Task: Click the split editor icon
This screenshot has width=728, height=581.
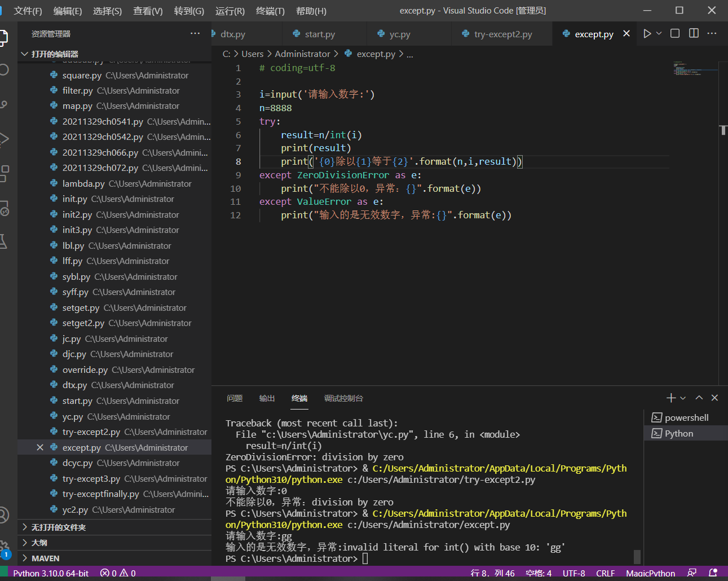Action: coord(694,34)
